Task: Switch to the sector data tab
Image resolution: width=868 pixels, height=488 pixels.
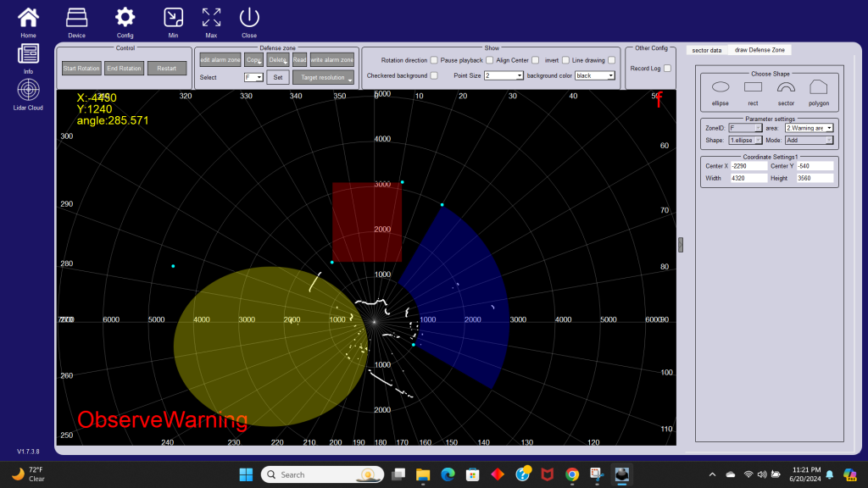Action: pyautogui.click(x=706, y=50)
